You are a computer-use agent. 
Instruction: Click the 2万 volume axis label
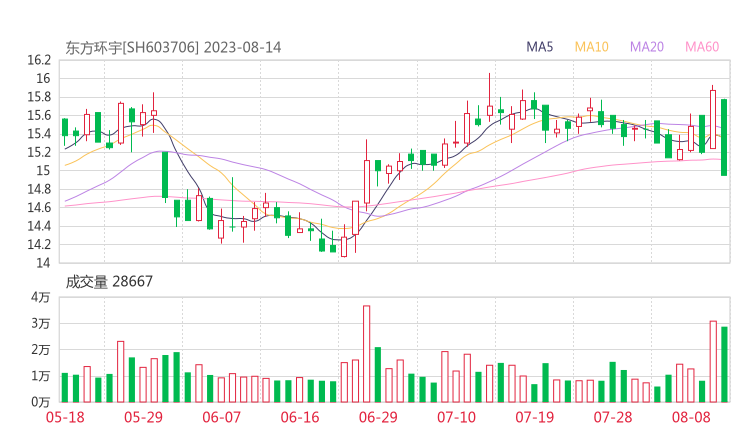click(41, 350)
